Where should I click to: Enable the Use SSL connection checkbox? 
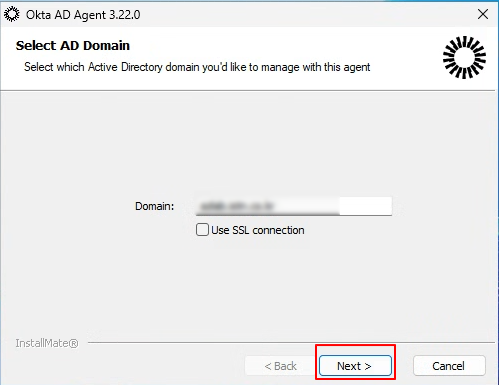pyautogui.click(x=202, y=230)
